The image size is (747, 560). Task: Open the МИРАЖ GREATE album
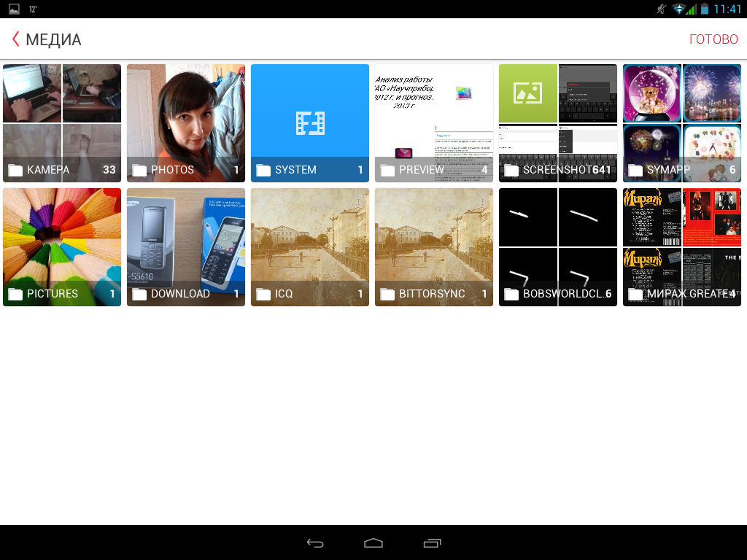(x=682, y=246)
